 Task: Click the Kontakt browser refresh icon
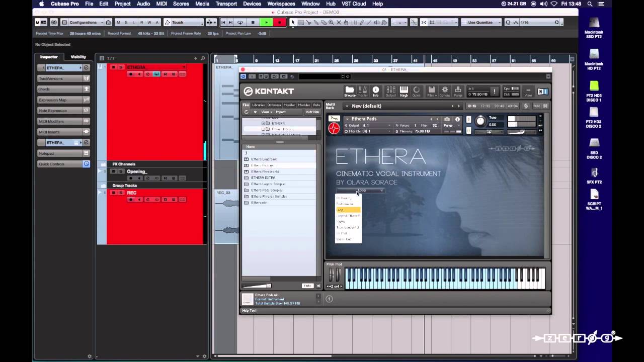coord(246,112)
